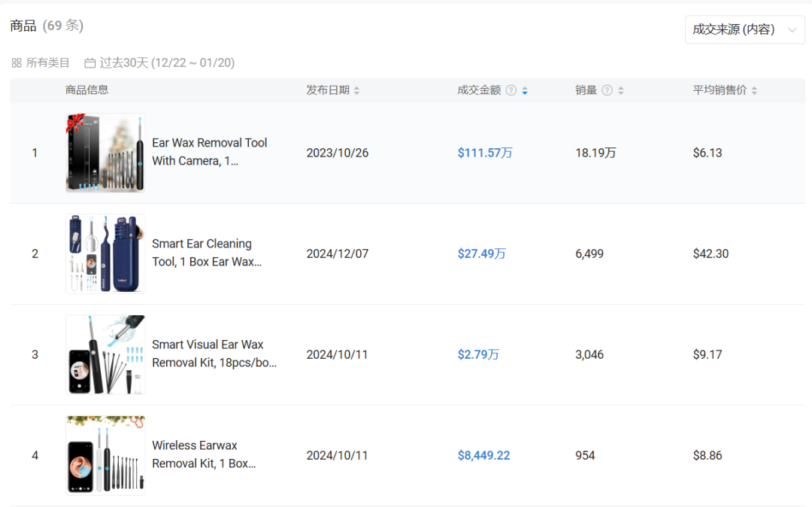This screenshot has width=812, height=507.
Task: Click the $8,449.22 transaction amount
Action: [483, 455]
